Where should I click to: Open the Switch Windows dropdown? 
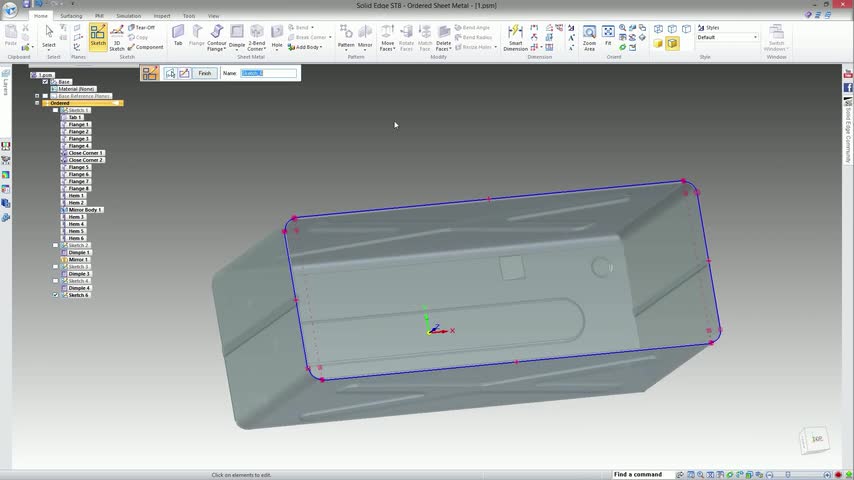click(x=776, y=38)
